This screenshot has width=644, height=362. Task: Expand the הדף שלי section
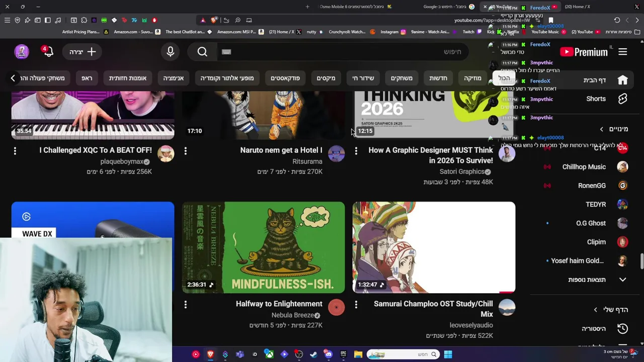point(611,310)
